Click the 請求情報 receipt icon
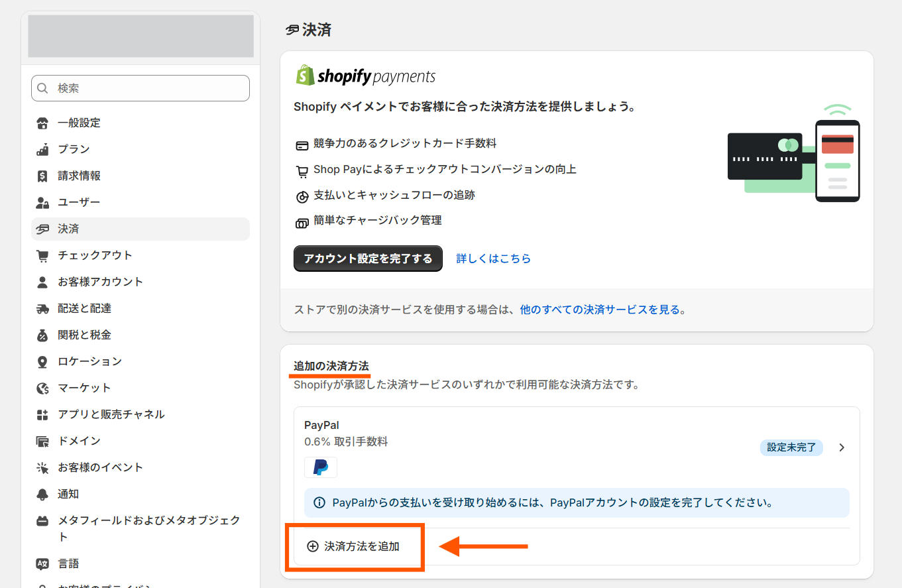The width and height of the screenshot is (902, 588). point(42,176)
